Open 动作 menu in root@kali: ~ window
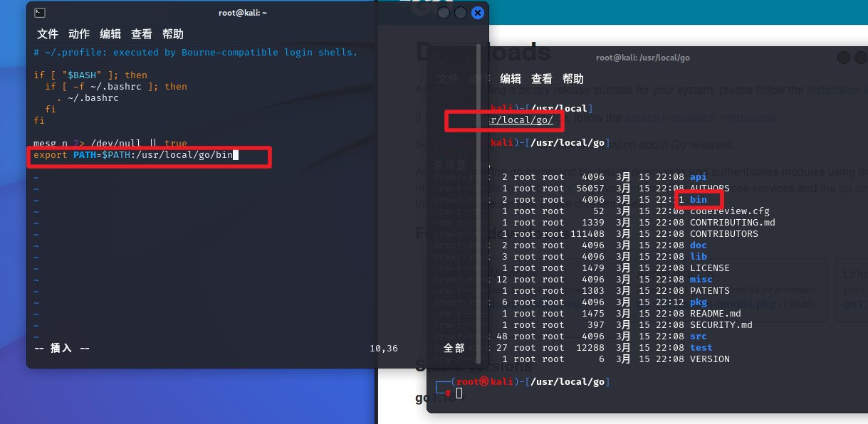 click(x=79, y=34)
